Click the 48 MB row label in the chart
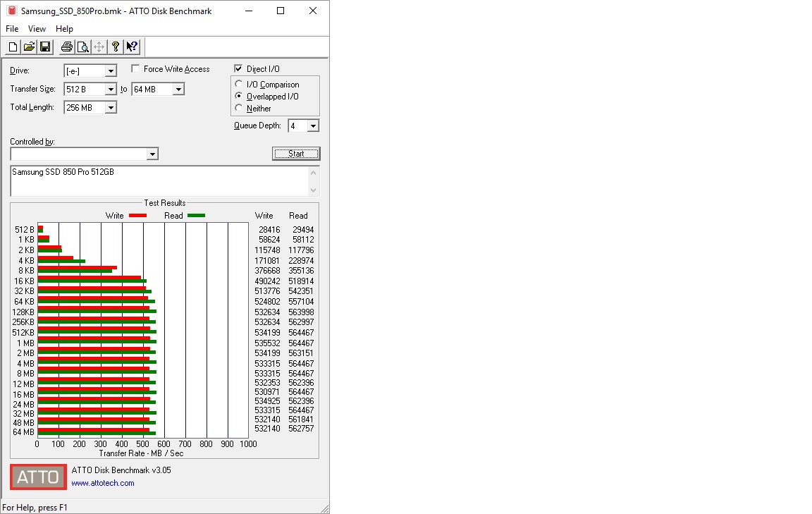 coord(24,423)
